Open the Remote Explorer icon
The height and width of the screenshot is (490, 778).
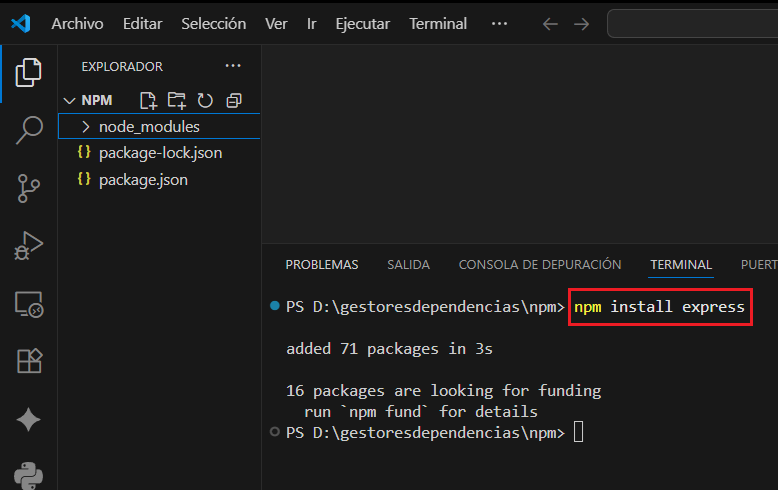click(x=29, y=304)
